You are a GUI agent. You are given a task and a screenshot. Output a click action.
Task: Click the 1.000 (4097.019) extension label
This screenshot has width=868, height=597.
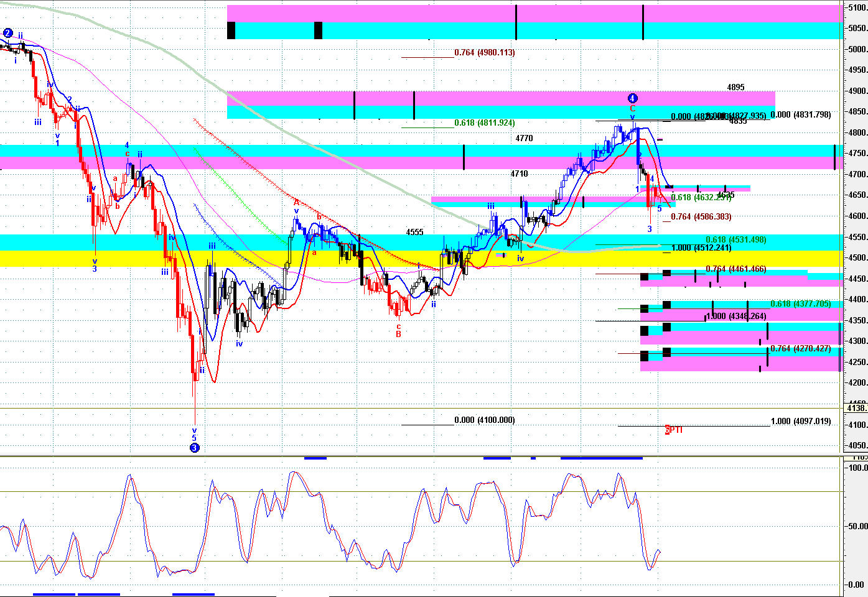(x=800, y=422)
